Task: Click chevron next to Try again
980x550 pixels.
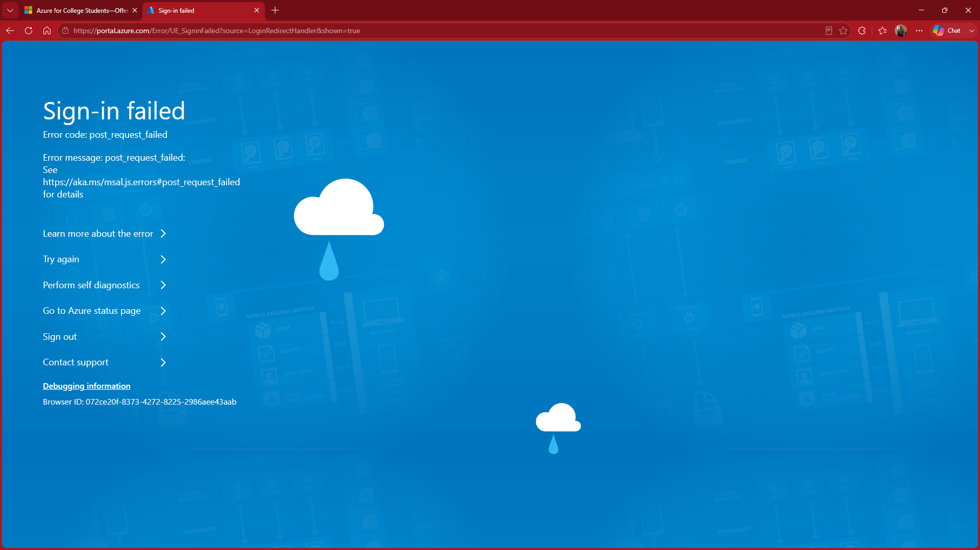Action: (x=163, y=259)
